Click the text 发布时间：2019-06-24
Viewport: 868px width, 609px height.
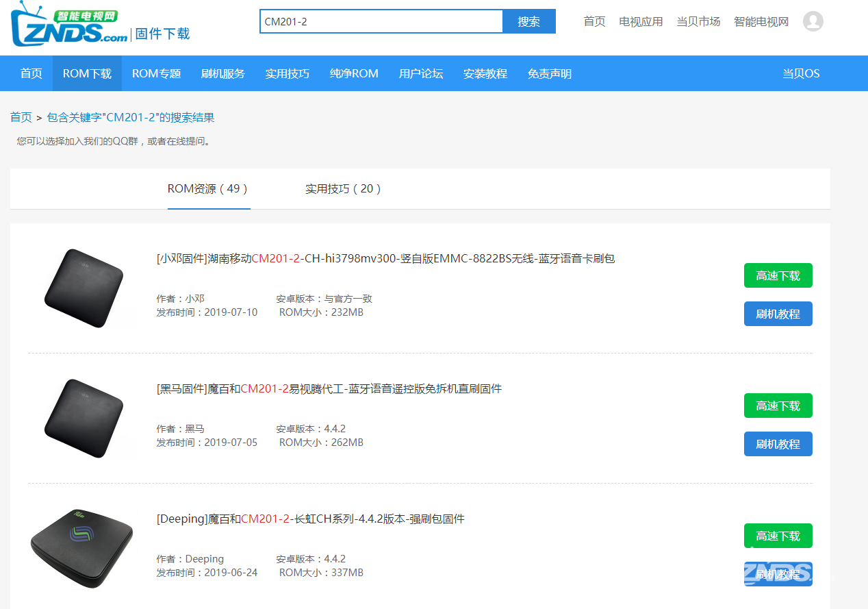coord(207,573)
